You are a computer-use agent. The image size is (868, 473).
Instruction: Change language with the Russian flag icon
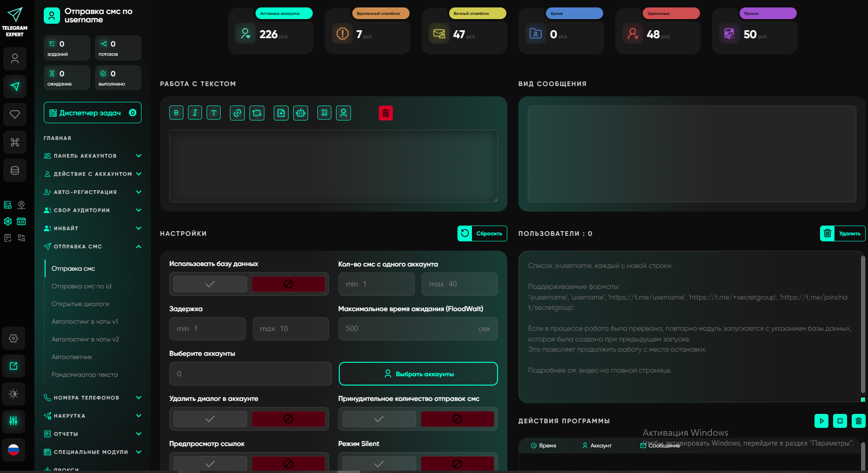pyautogui.click(x=13, y=450)
